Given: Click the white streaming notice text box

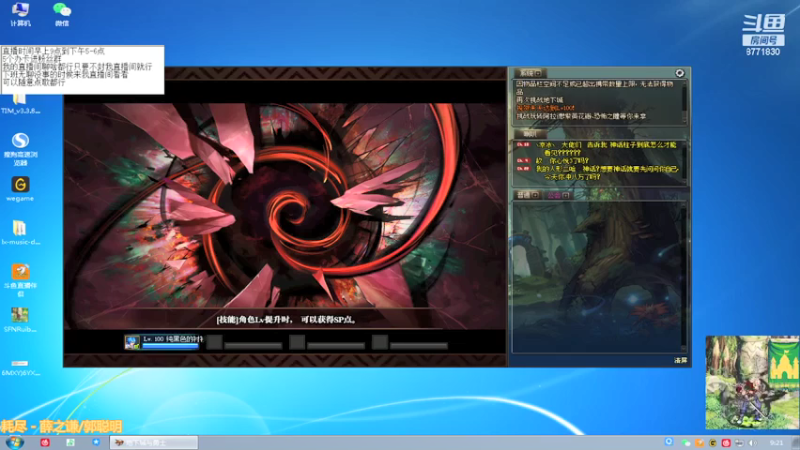Looking at the screenshot, I should pyautogui.click(x=82, y=70).
